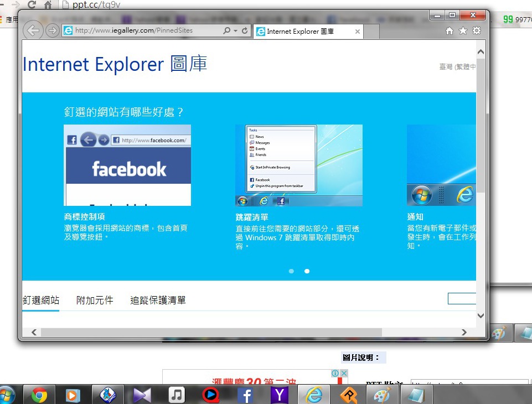Open Google Chrome from taskbar
This screenshot has width=532, height=404.
(39, 395)
